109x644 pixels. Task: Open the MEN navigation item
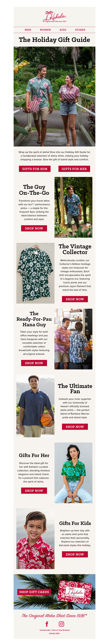28,30
